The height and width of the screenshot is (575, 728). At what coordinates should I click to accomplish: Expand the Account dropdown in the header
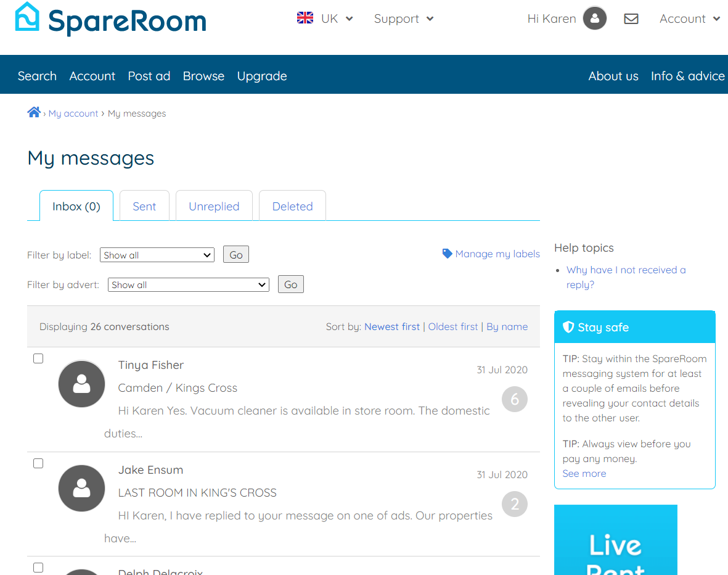pyautogui.click(x=690, y=19)
